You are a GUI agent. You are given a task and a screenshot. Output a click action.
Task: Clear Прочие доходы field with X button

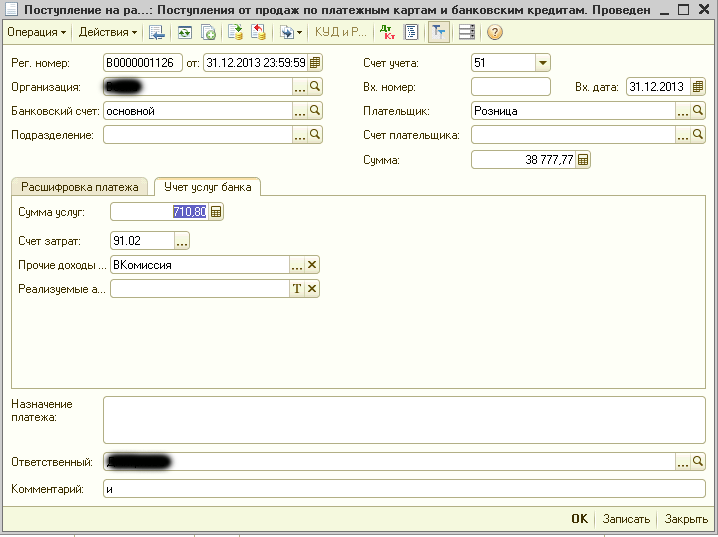pos(312,265)
